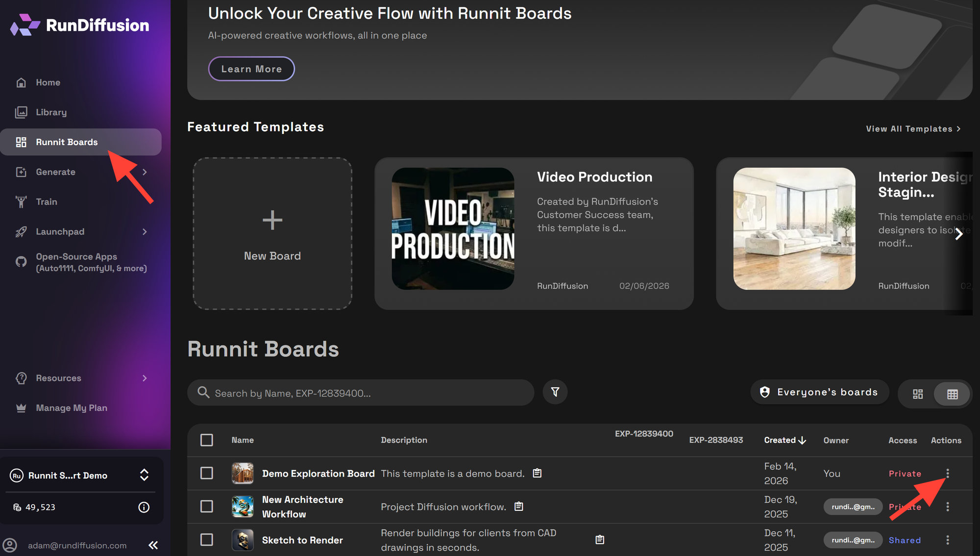This screenshot has width=980, height=556.
Task: Open Runnit S...rt Demo workspace switcher
Action: click(144, 475)
